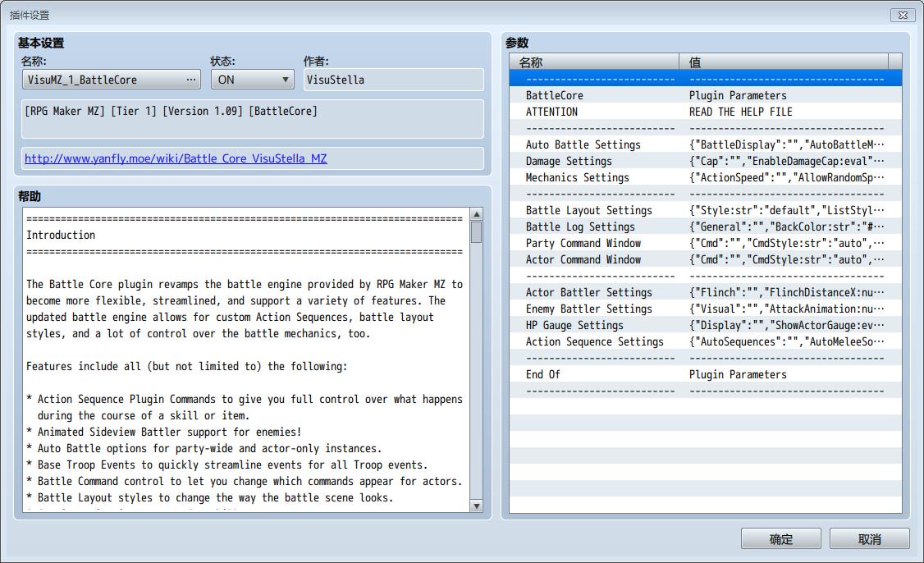
Task: Select the Actor Command Window parameter
Action: 706,259
